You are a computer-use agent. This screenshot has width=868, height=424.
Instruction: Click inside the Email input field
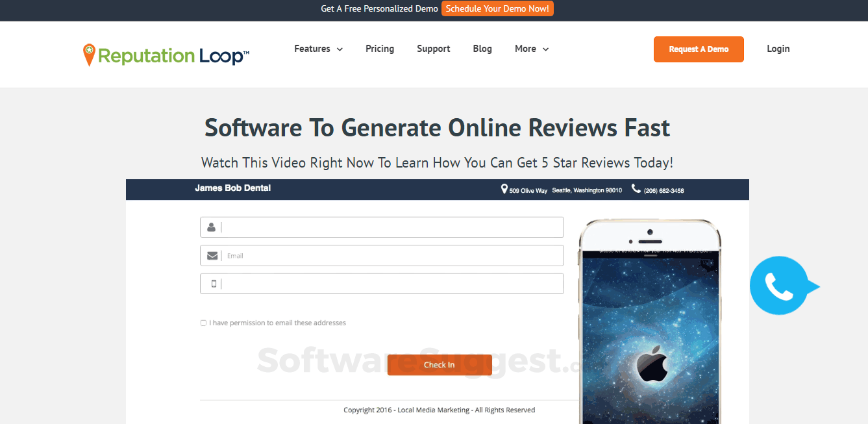click(390, 255)
